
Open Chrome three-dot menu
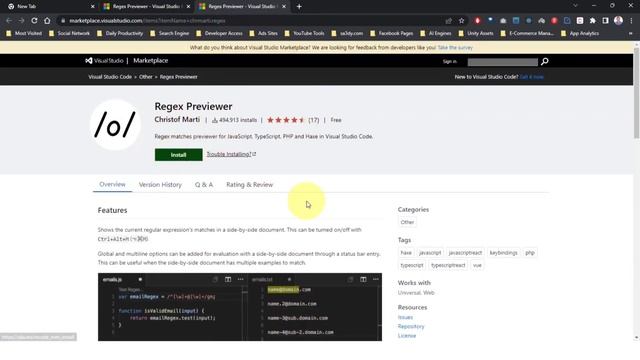[x=631, y=21]
